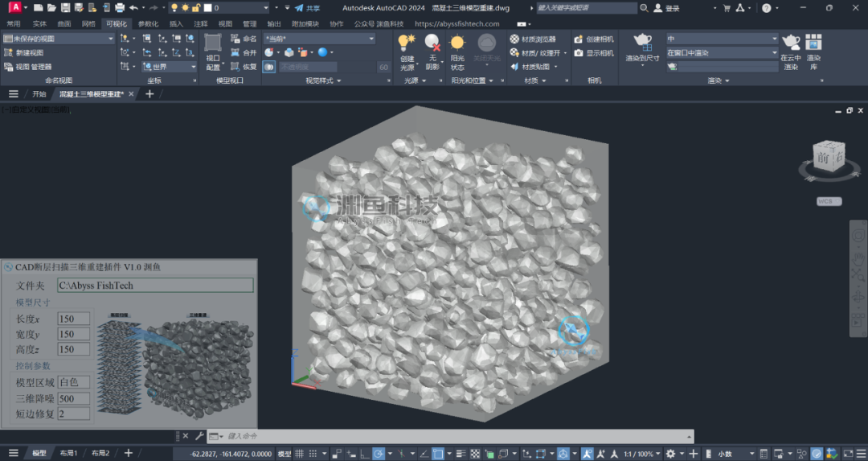The height and width of the screenshot is (461, 868).
Task: Open the unsaved view dropdown
Action: pyautogui.click(x=58, y=39)
